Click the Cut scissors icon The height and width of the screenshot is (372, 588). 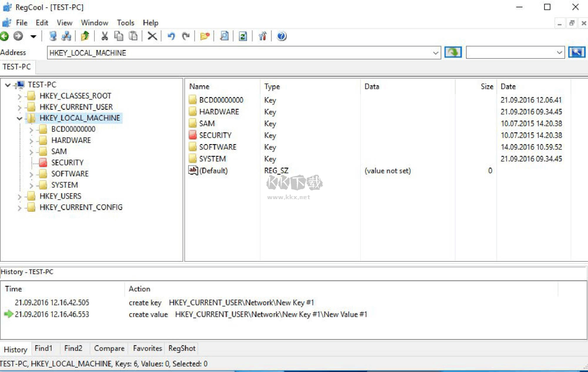coord(104,36)
